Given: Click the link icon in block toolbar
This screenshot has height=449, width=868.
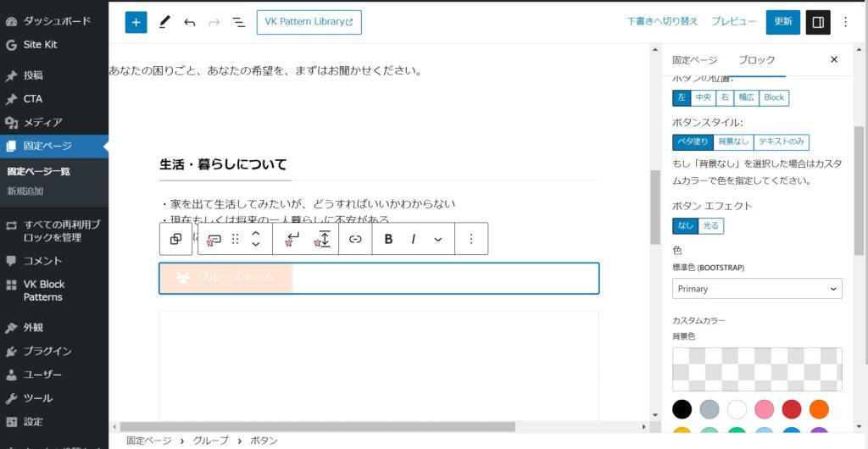Looking at the screenshot, I should (355, 239).
